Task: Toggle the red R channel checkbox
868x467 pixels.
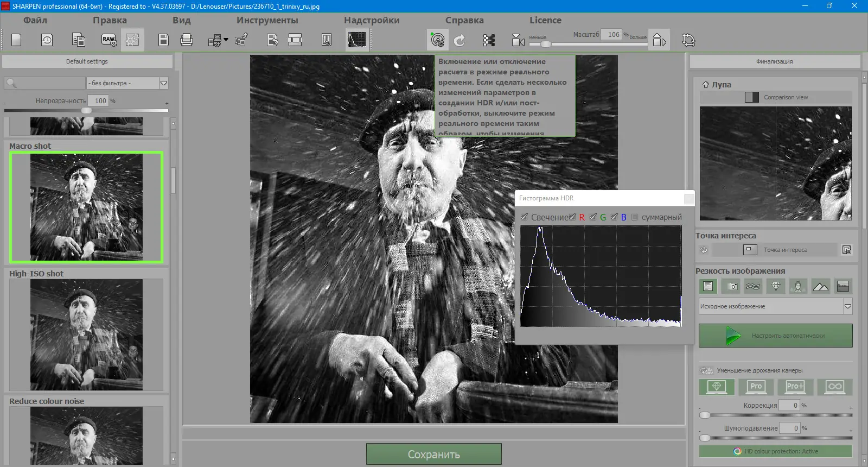Action: (x=572, y=217)
